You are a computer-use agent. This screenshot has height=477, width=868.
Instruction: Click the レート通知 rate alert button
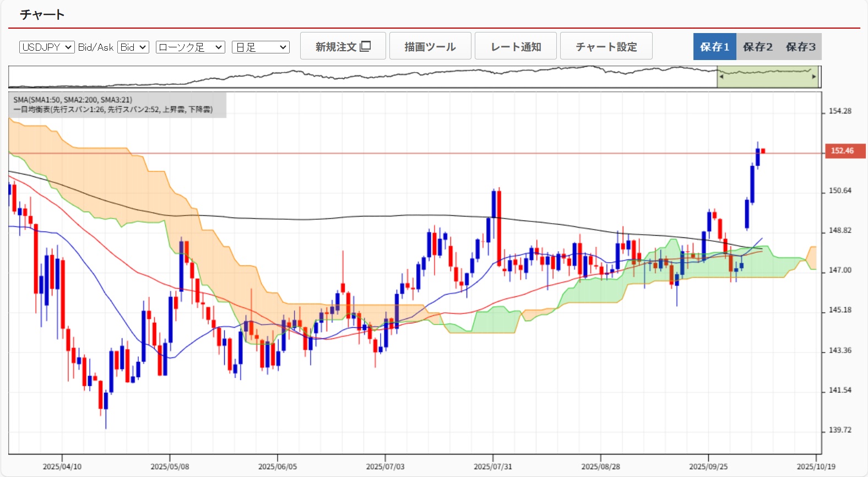point(516,46)
